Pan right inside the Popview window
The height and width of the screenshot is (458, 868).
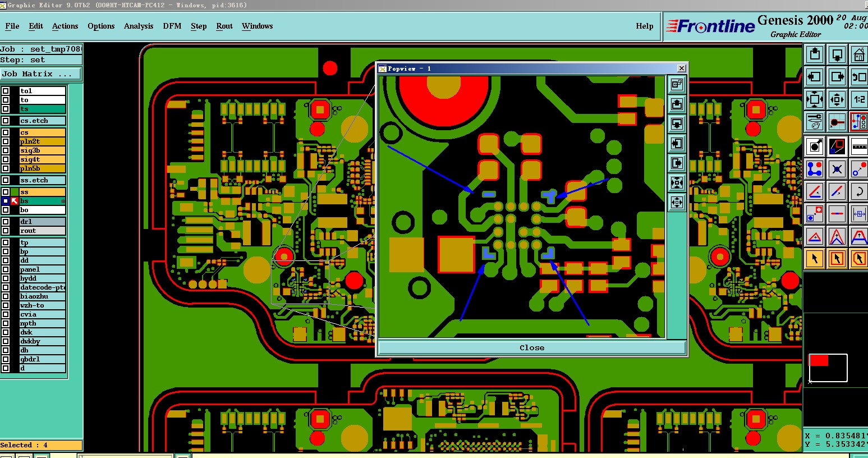(x=677, y=163)
